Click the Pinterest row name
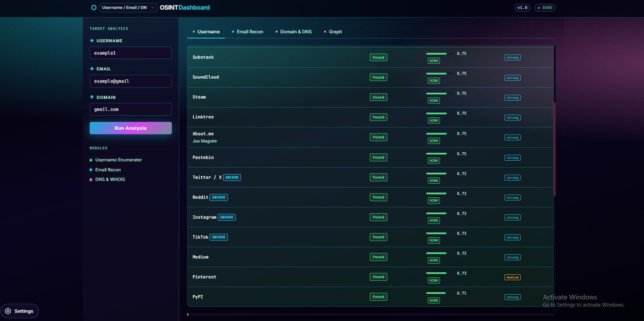This screenshot has height=321, width=644. tap(204, 277)
